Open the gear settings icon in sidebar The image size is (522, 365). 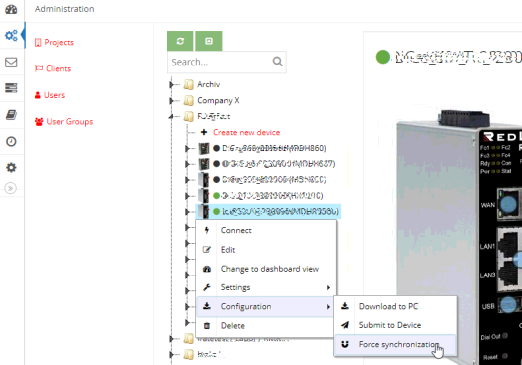[11, 167]
